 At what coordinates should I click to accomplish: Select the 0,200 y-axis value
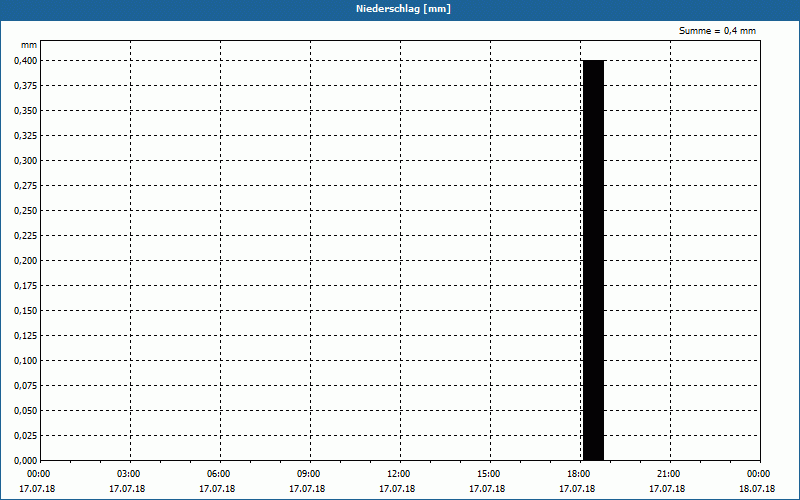26,261
